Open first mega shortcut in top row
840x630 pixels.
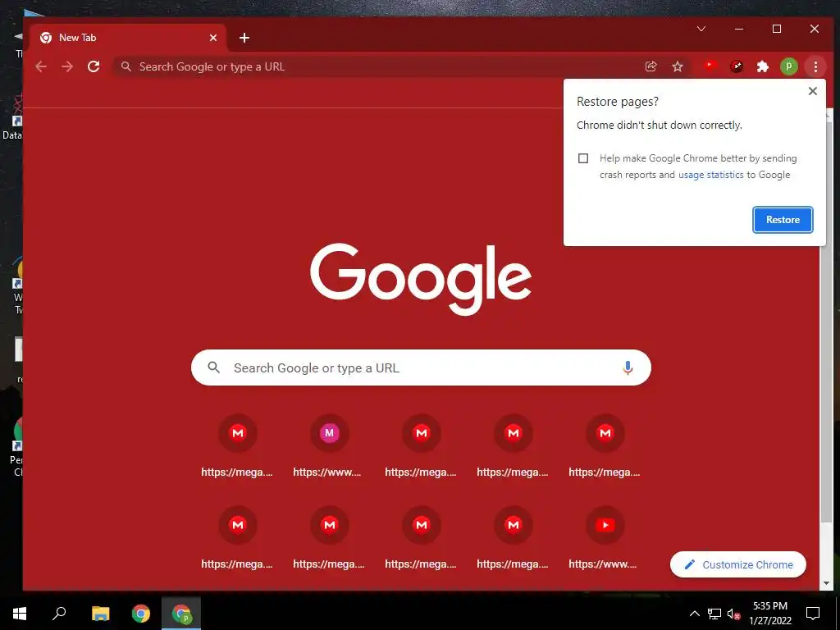pyautogui.click(x=237, y=445)
